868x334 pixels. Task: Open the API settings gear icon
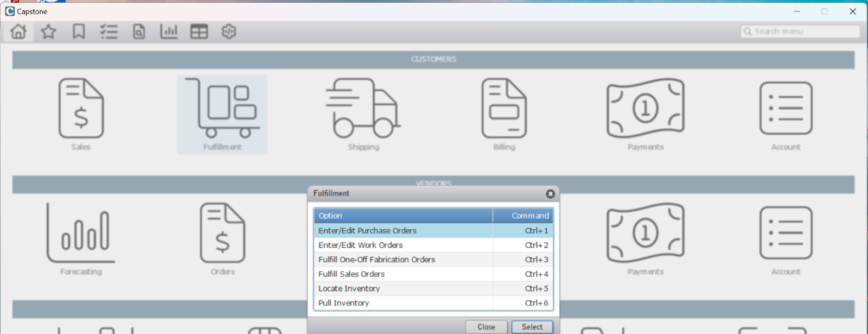[x=229, y=31]
